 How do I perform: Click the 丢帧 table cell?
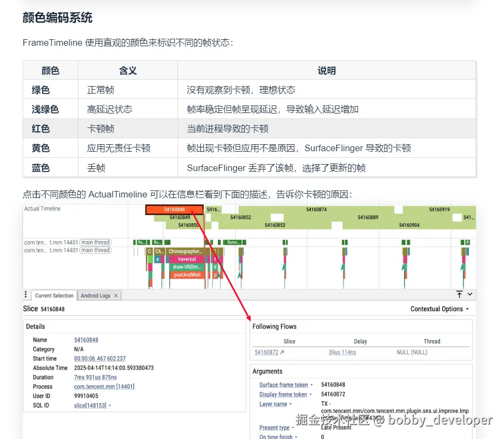[x=128, y=167]
